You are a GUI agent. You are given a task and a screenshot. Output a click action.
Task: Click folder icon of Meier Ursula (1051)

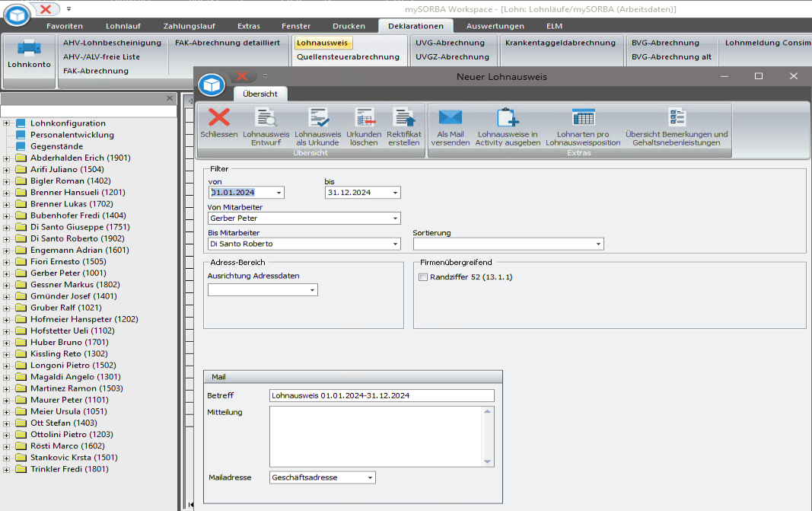21,411
